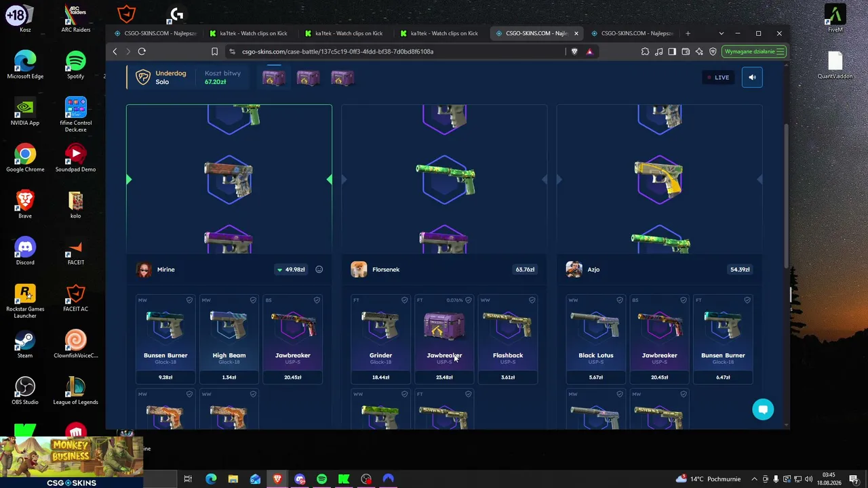Click Mirine's Bunsen Burner Glock-18 card

click(165, 339)
